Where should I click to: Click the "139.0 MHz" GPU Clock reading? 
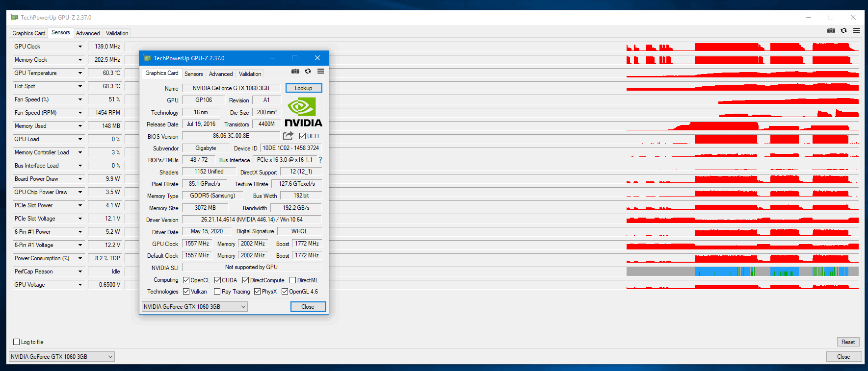(105, 47)
